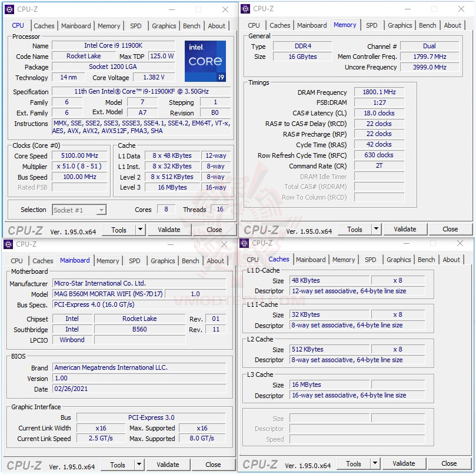Viewport: 476px width, 474px height.
Task: Click the Validate button in the CPU window
Action: (169, 230)
